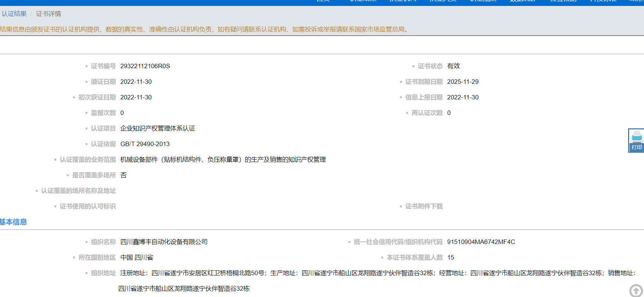The width and height of the screenshot is (644, 297).
Task: Click the 组织地址 field label
Action: [103, 273]
